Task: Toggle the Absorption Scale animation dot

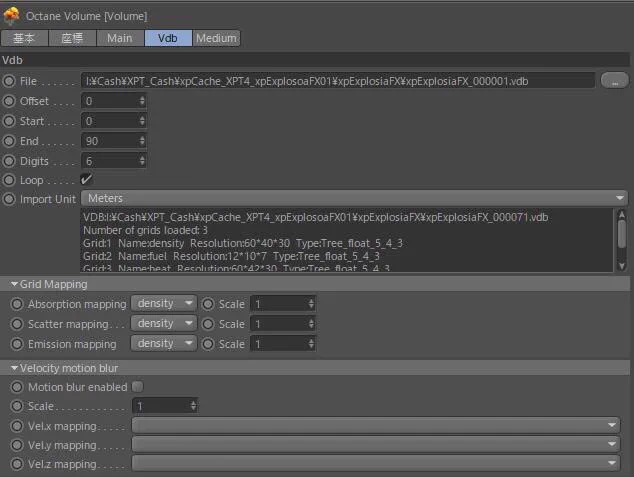Action: pyautogui.click(x=208, y=304)
